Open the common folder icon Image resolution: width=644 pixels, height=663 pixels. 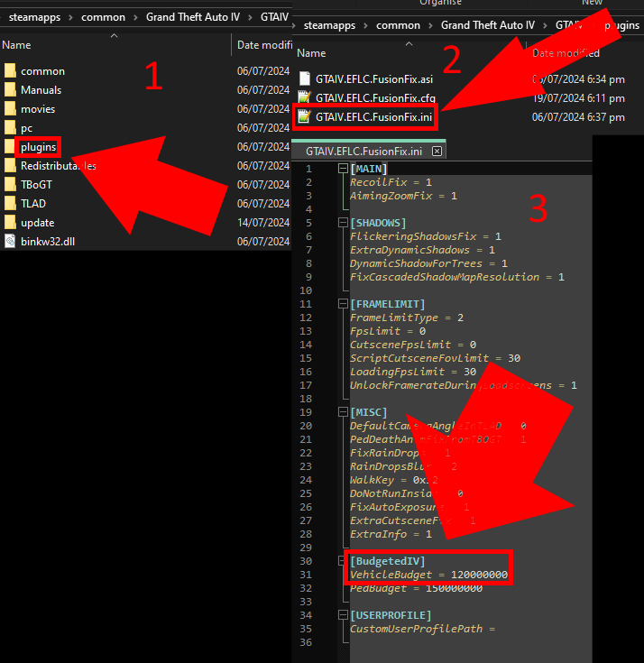pos(10,70)
